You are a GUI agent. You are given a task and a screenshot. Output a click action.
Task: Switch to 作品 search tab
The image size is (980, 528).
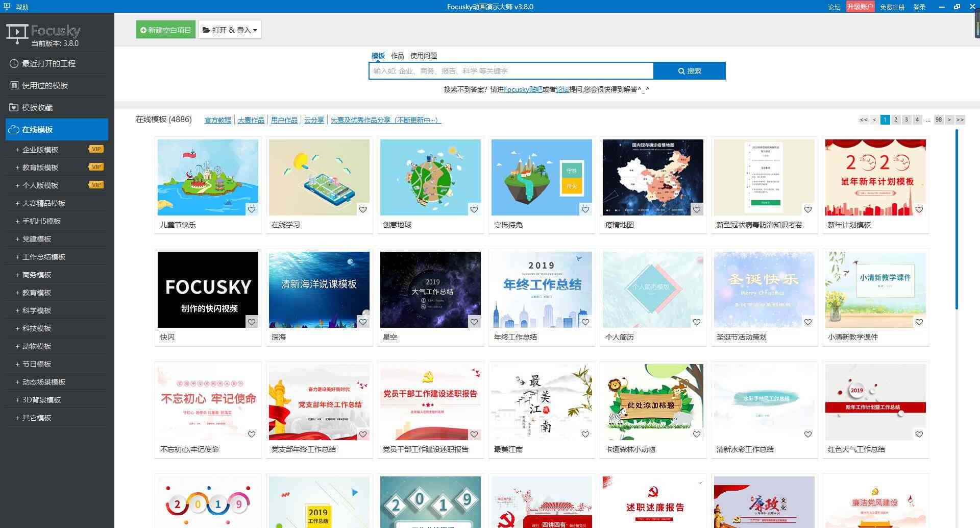398,55
